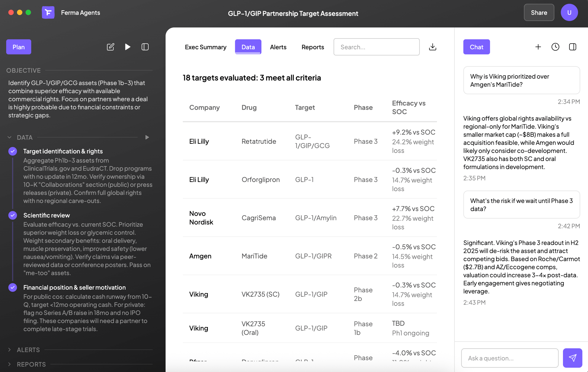Run the plan with the play icon
This screenshot has height=372, width=588.
point(128,47)
